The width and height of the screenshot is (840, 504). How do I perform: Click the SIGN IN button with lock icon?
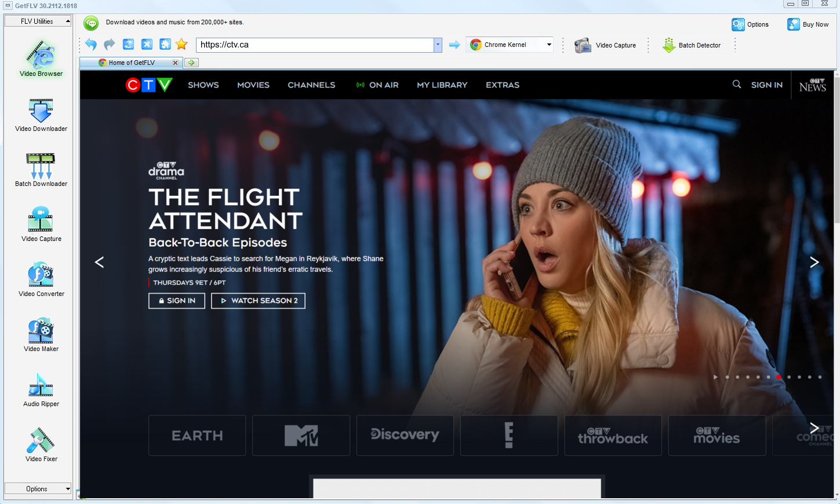tap(177, 301)
